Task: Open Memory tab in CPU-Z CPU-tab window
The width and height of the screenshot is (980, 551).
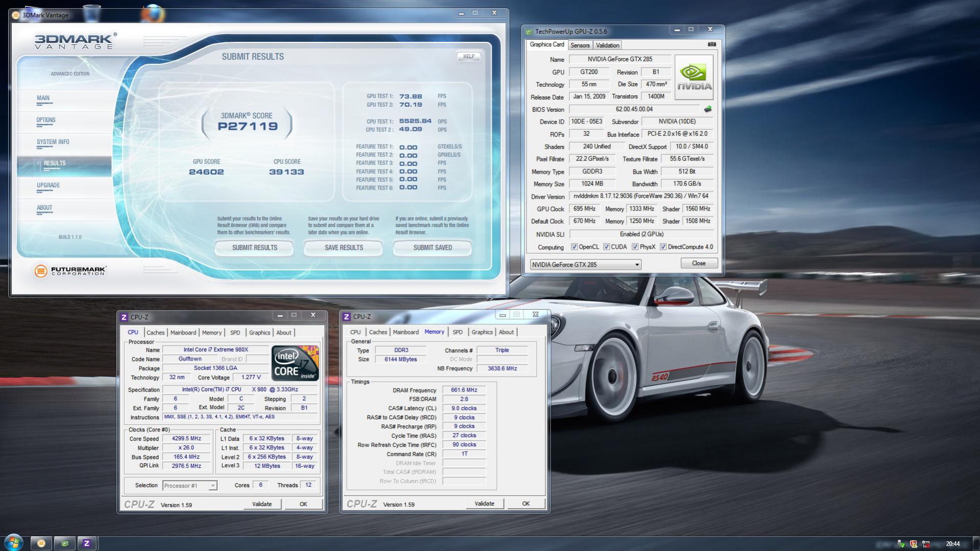Action: pos(211,332)
